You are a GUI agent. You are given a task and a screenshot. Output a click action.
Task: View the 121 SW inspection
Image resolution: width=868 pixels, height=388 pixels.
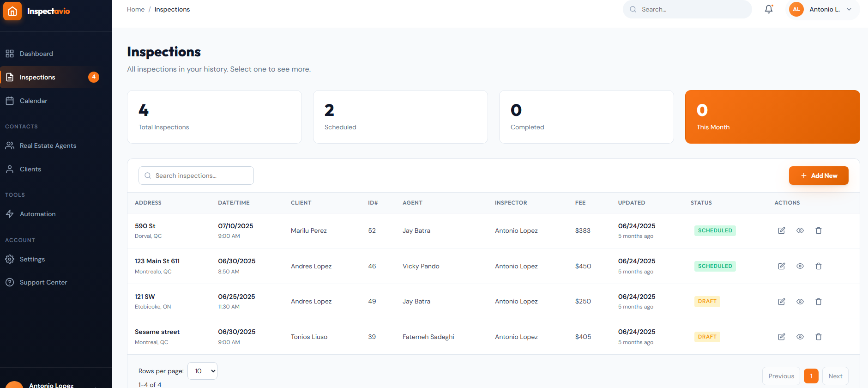coord(800,302)
